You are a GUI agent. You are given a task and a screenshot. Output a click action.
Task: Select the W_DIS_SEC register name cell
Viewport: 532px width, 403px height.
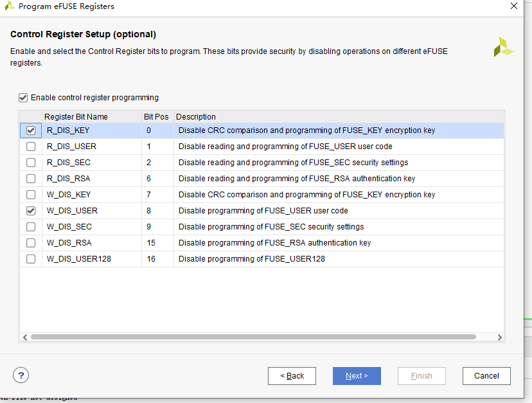point(92,227)
